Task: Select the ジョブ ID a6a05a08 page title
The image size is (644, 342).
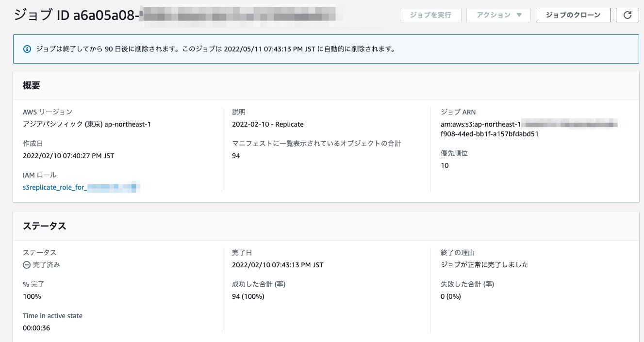Action: [76, 15]
